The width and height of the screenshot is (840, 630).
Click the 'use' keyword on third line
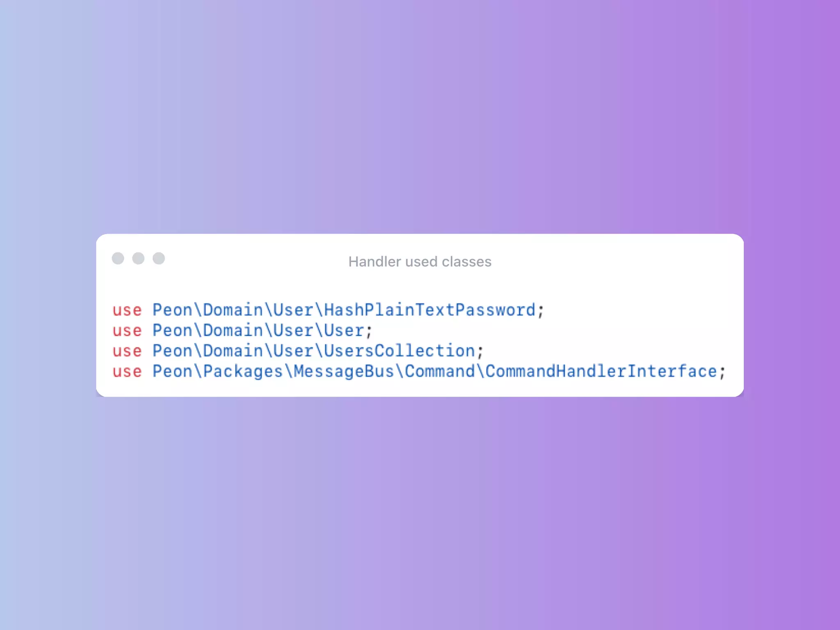pos(127,352)
